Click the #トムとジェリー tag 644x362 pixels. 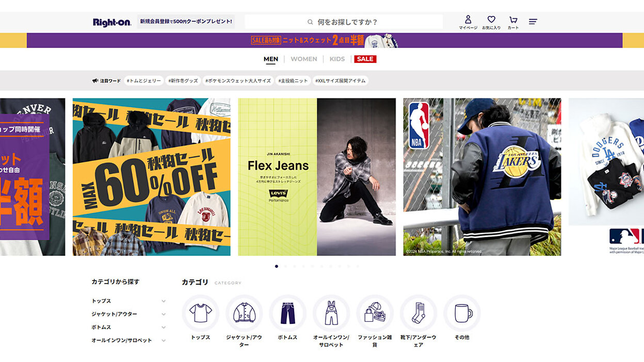[x=143, y=81]
